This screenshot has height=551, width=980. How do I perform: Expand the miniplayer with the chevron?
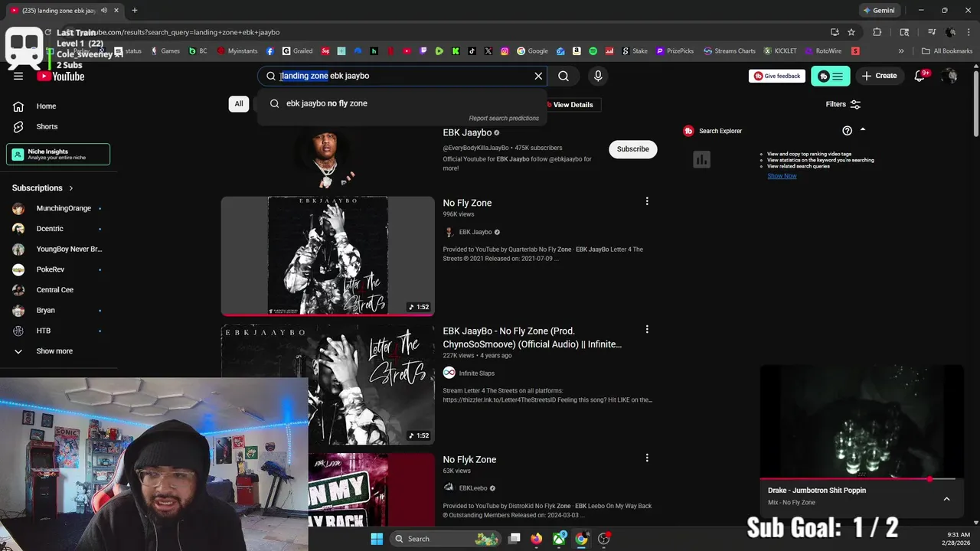click(946, 499)
